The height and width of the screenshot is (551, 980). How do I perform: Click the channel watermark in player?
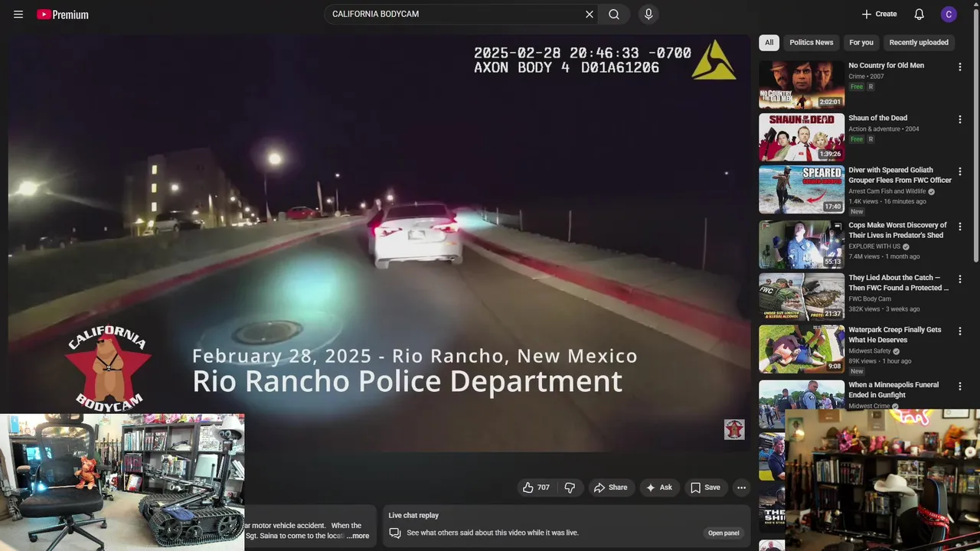pyautogui.click(x=734, y=429)
